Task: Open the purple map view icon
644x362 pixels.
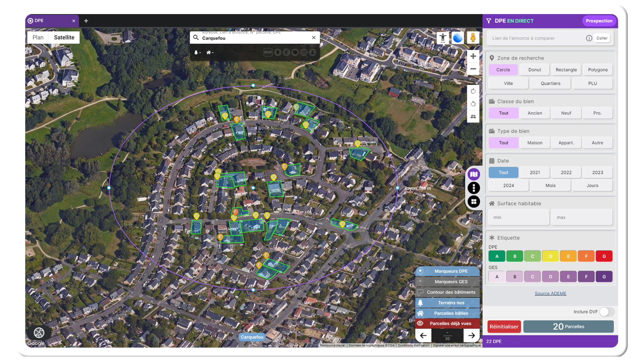Action: [x=474, y=174]
